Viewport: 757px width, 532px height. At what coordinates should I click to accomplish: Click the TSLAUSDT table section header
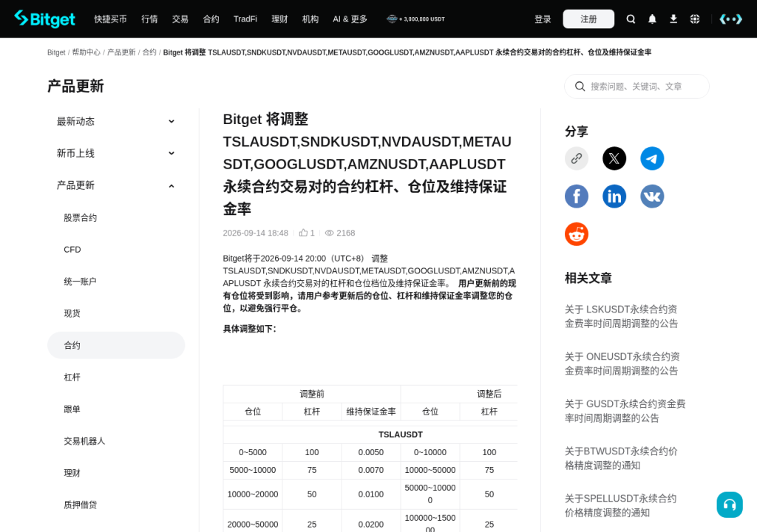[400, 434]
